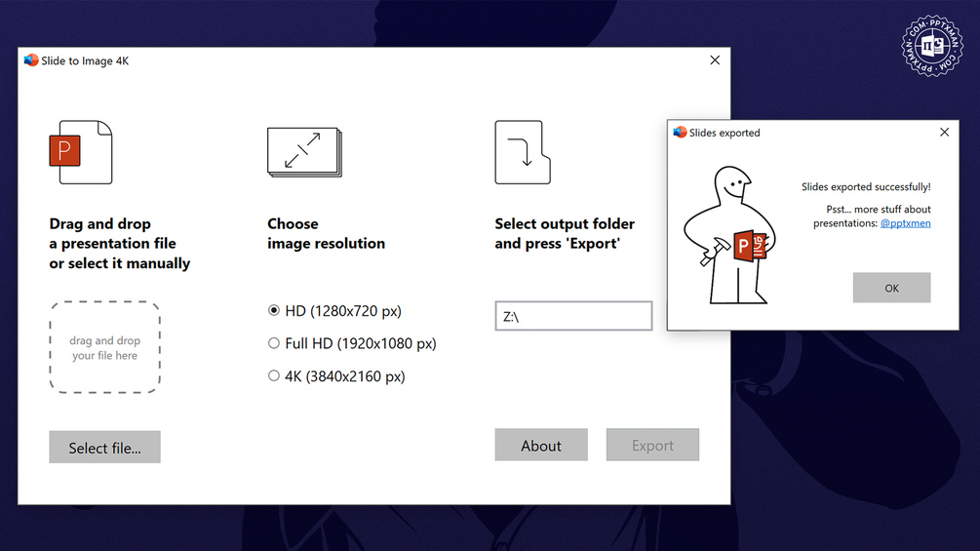The height and width of the screenshot is (551, 980).
Task: Click 'Select output folder and press Export' heading
Action: (x=565, y=234)
